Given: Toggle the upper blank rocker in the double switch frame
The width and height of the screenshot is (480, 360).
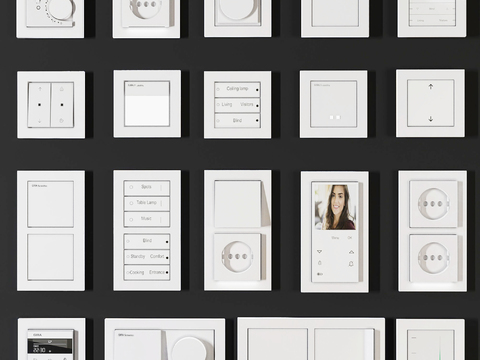Looking at the screenshot, I should coord(51,204).
